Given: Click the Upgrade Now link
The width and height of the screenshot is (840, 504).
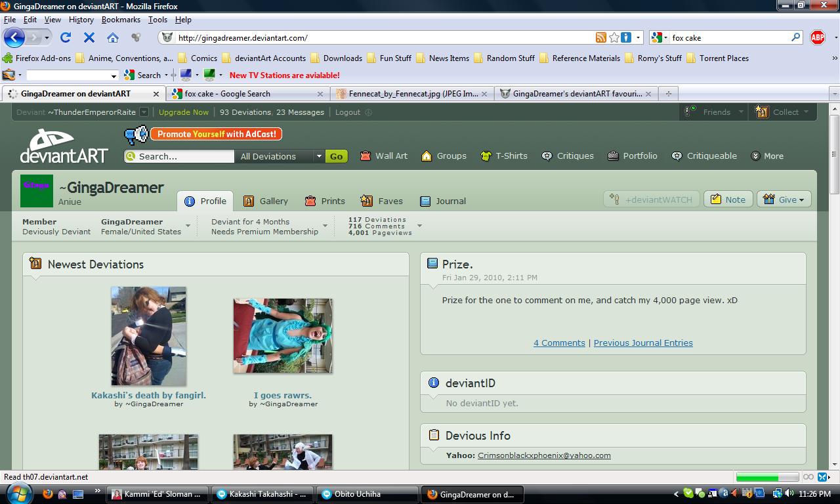Looking at the screenshot, I should [x=184, y=112].
